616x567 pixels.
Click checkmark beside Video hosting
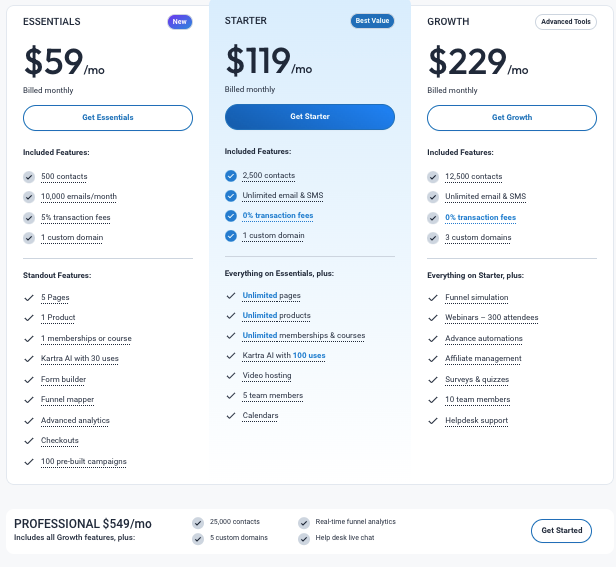coord(231,375)
